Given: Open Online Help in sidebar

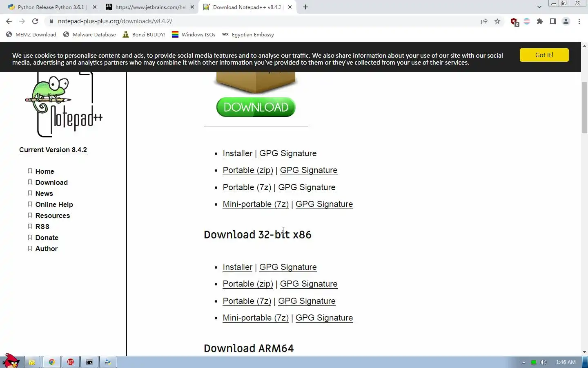Looking at the screenshot, I should coord(54,204).
